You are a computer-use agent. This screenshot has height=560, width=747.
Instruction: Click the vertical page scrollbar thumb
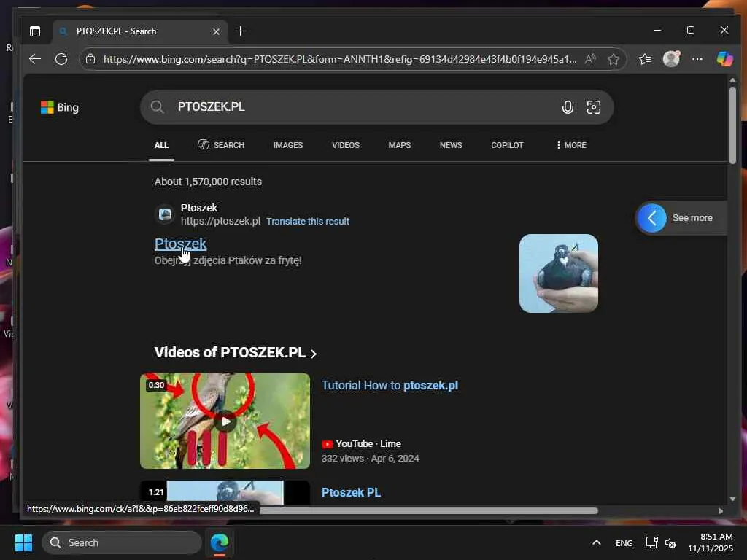732,125
